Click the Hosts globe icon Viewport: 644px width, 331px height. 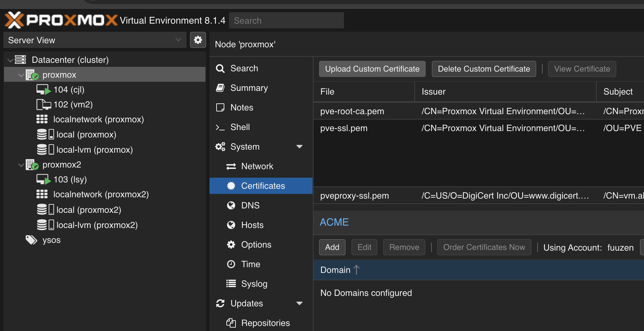coord(231,225)
